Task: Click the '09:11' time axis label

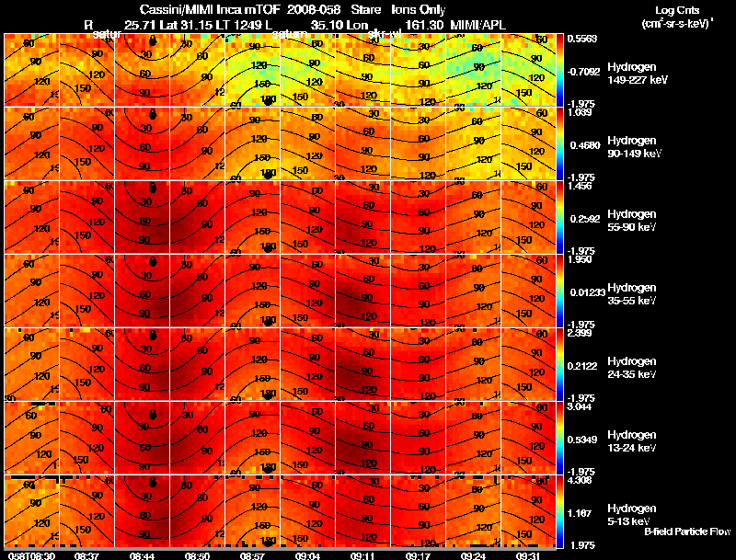Action: pyautogui.click(x=362, y=555)
